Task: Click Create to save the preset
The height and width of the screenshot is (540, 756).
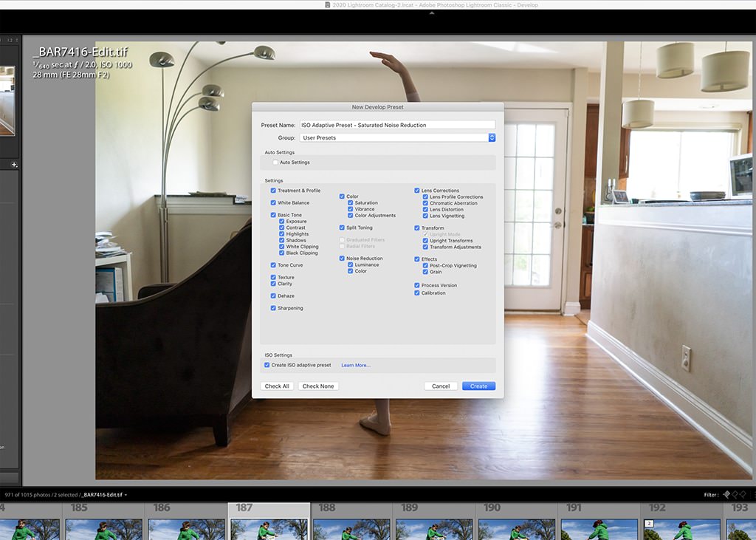Action: click(x=478, y=386)
